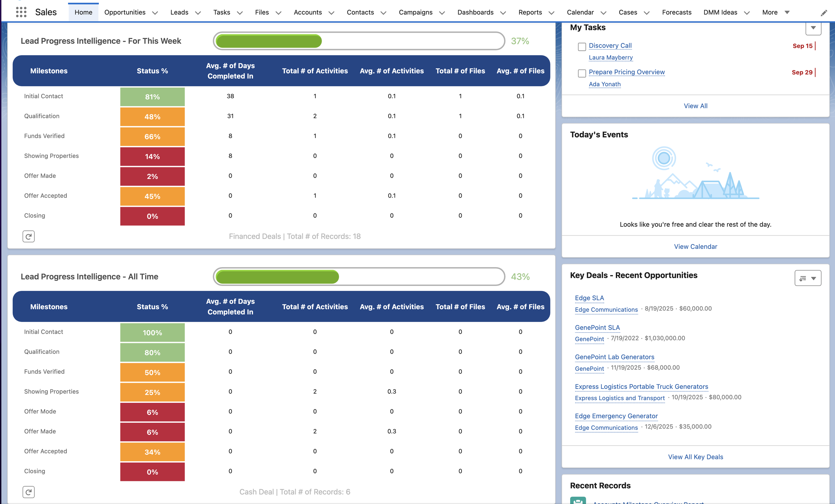Refresh the All Time milestones table
The width and height of the screenshot is (835, 504).
28,492
